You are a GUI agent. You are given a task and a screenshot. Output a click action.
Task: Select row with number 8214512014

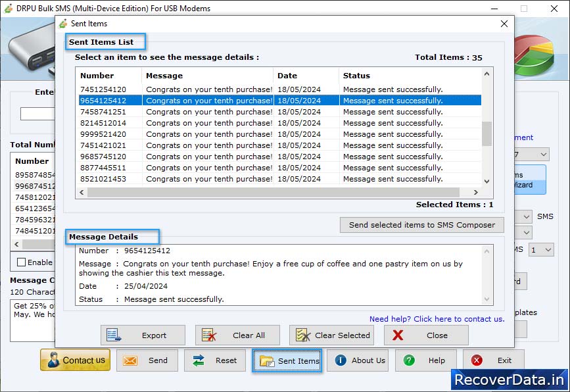click(280, 123)
